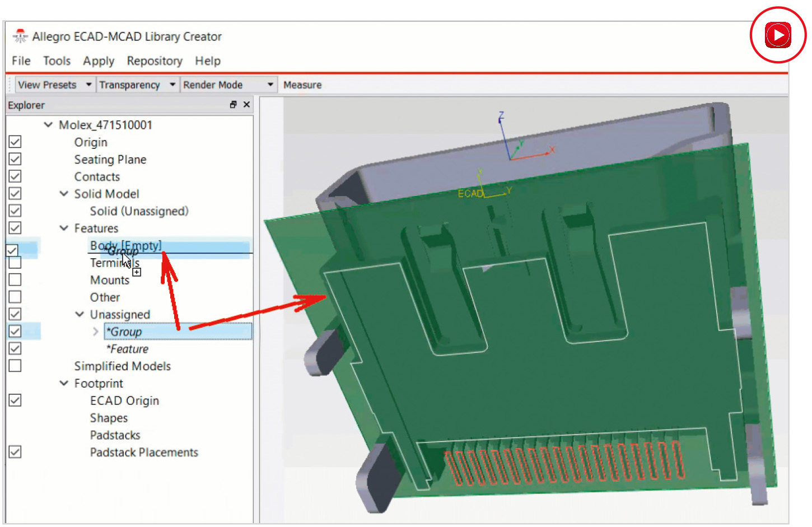Click the Measure toolbar button

(x=302, y=85)
